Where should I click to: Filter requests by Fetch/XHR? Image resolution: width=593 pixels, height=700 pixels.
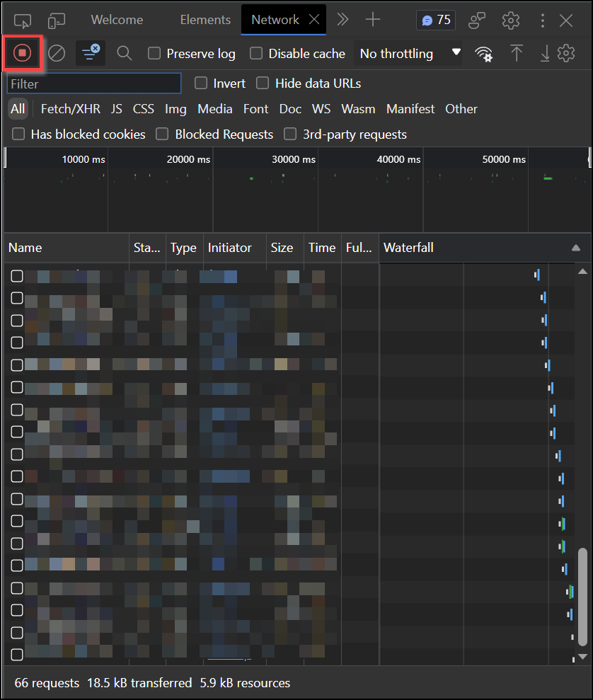[71, 109]
